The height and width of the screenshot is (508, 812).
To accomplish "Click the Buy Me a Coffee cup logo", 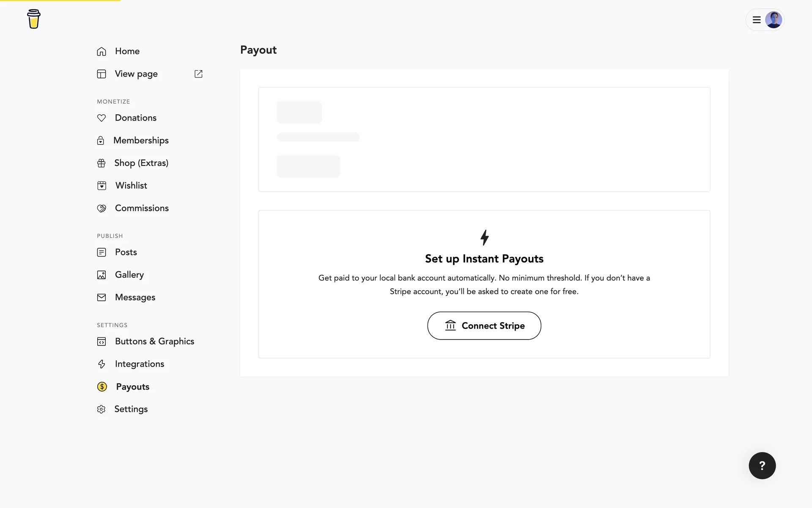I will (34, 19).
